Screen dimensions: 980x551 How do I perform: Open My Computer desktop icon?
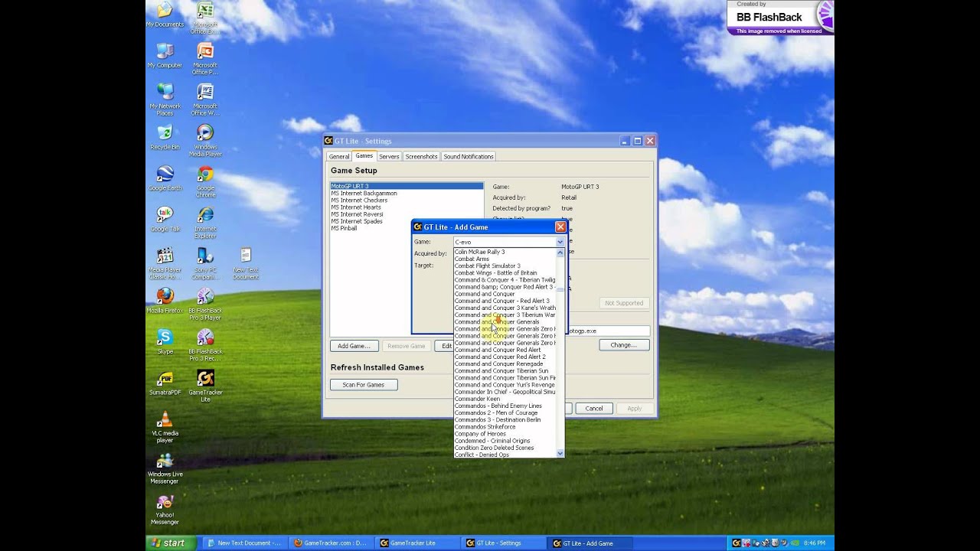coord(165,56)
